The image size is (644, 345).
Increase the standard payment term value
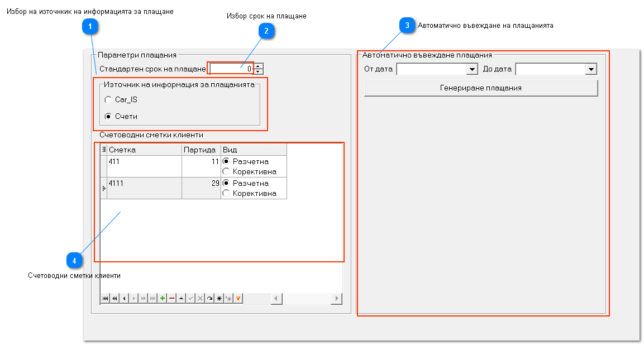pos(258,66)
